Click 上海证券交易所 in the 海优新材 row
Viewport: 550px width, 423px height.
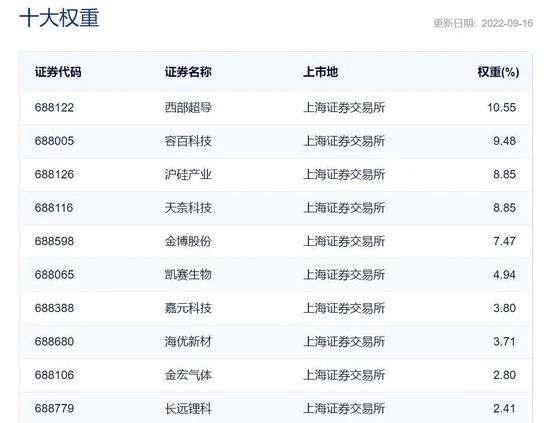tap(344, 342)
